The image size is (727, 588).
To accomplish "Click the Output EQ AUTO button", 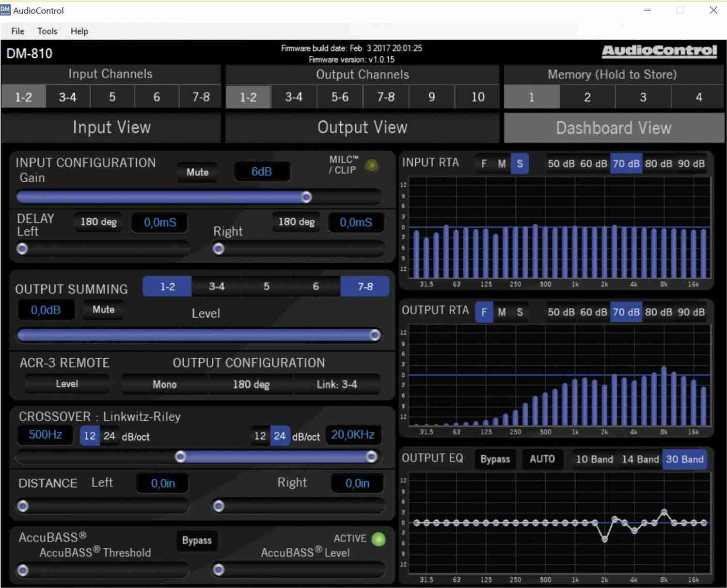I will (542, 459).
